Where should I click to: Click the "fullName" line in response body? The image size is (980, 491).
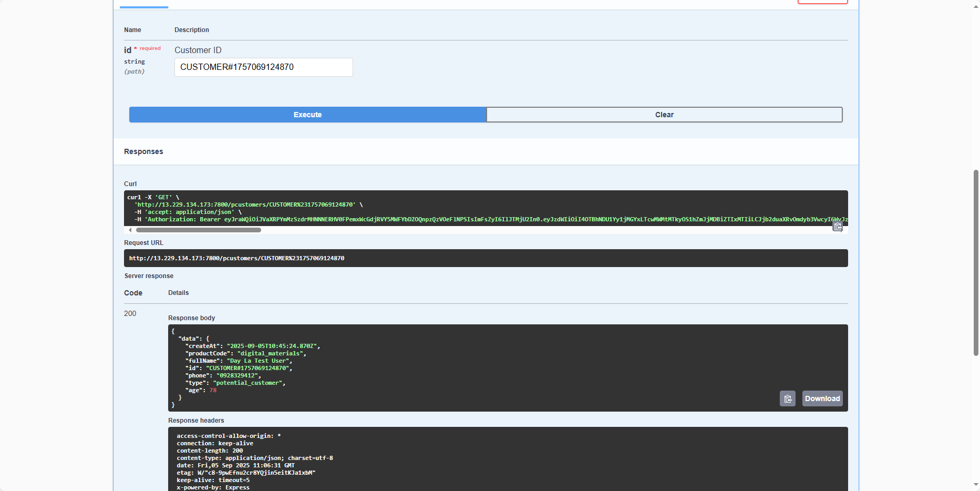tap(238, 361)
